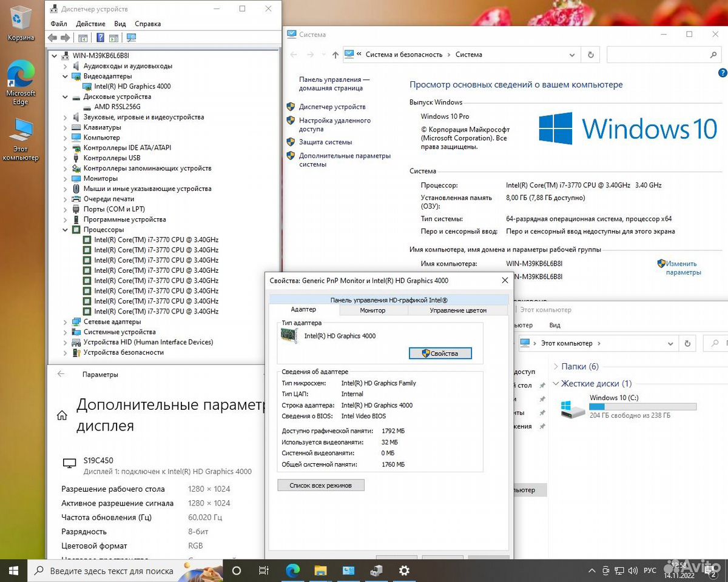Click scan for hardware changes monitor icon
This screenshot has height=582, width=728.
click(131, 38)
